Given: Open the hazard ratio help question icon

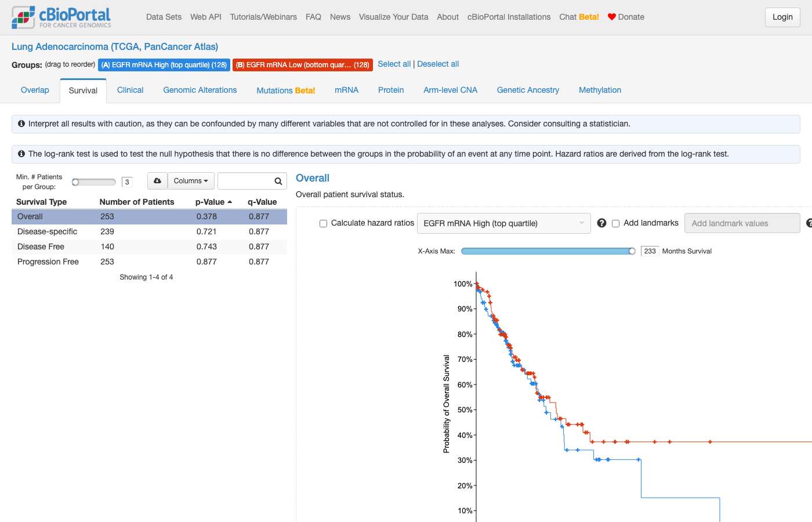Looking at the screenshot, I should (x=601, y=223).
